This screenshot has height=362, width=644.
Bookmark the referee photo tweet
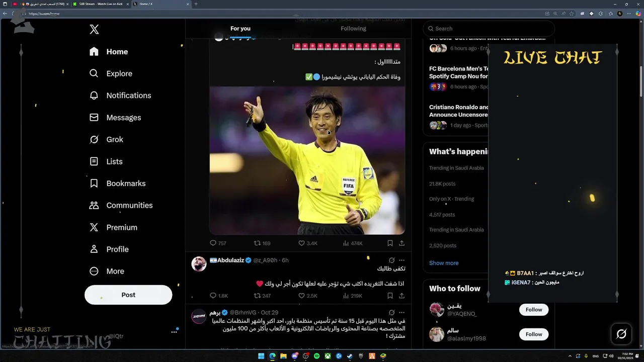click(x=390, y=243)
